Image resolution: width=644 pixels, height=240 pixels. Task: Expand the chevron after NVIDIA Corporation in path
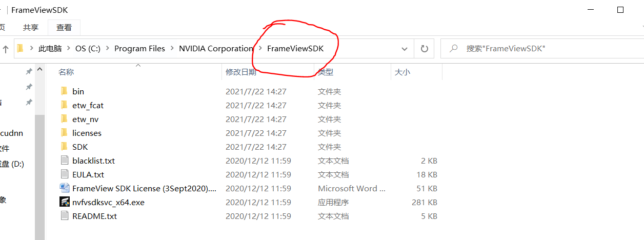(260, 49)
